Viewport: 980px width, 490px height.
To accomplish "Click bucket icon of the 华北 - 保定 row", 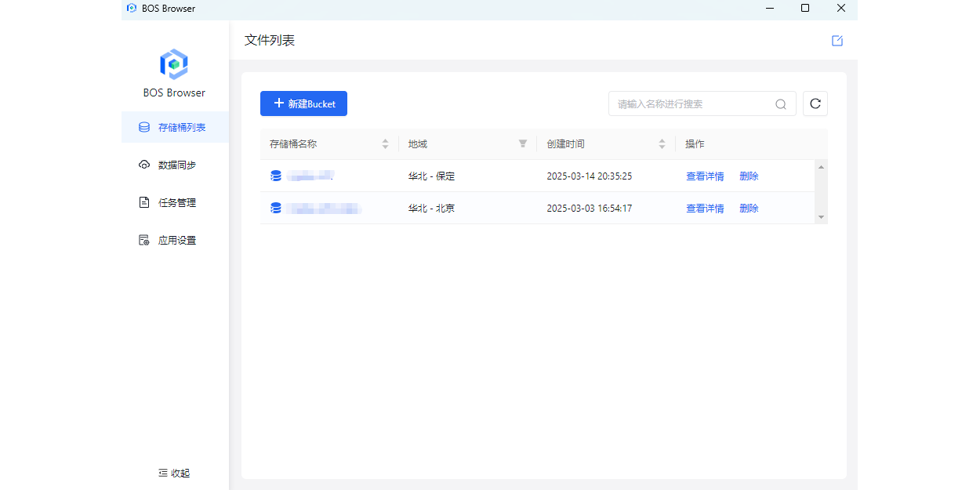I will (x=276, y=176).
